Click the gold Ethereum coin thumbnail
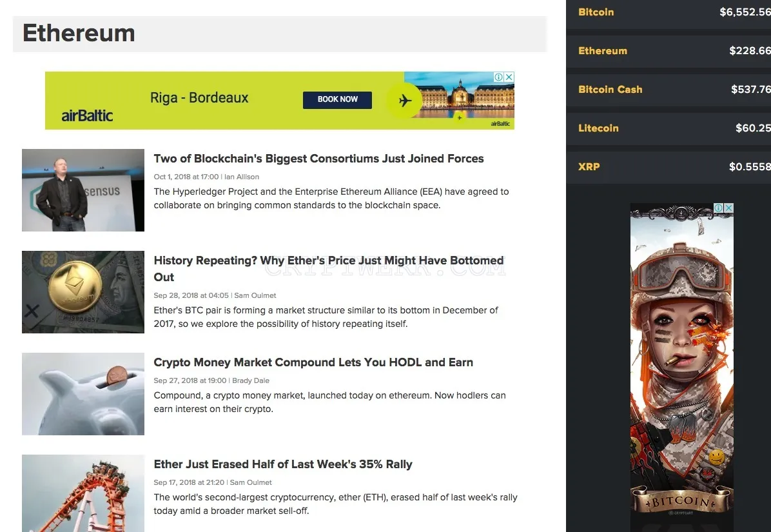Screen dimensions: 771x532 coord(83,292)
